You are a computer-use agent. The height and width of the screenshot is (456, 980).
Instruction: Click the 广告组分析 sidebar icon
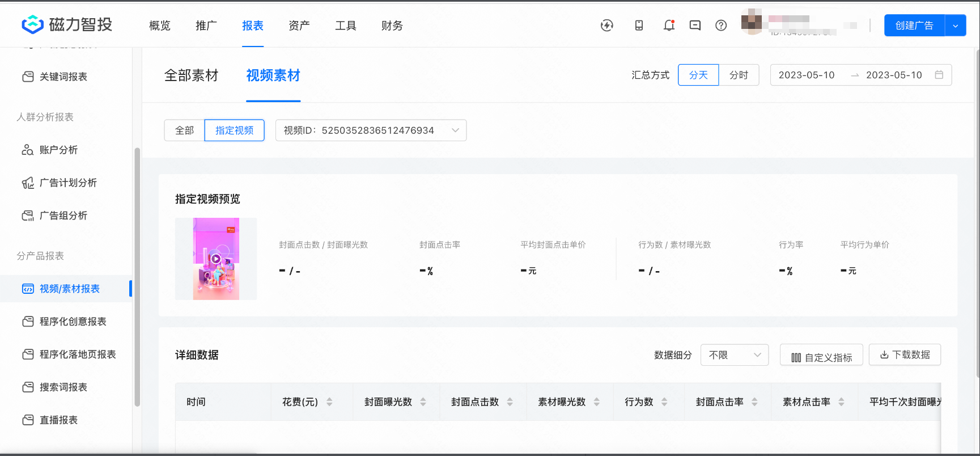tap(28, 216)
